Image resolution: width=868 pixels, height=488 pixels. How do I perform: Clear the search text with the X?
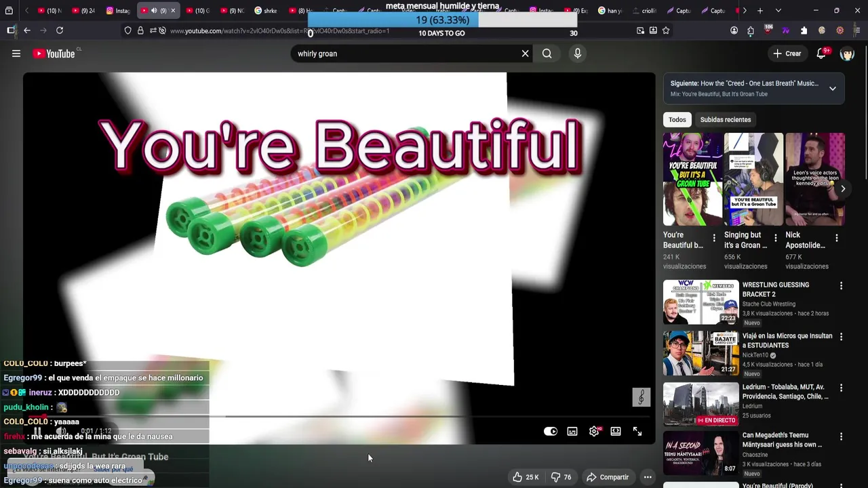pyautogui.click(x=525, y=54)
